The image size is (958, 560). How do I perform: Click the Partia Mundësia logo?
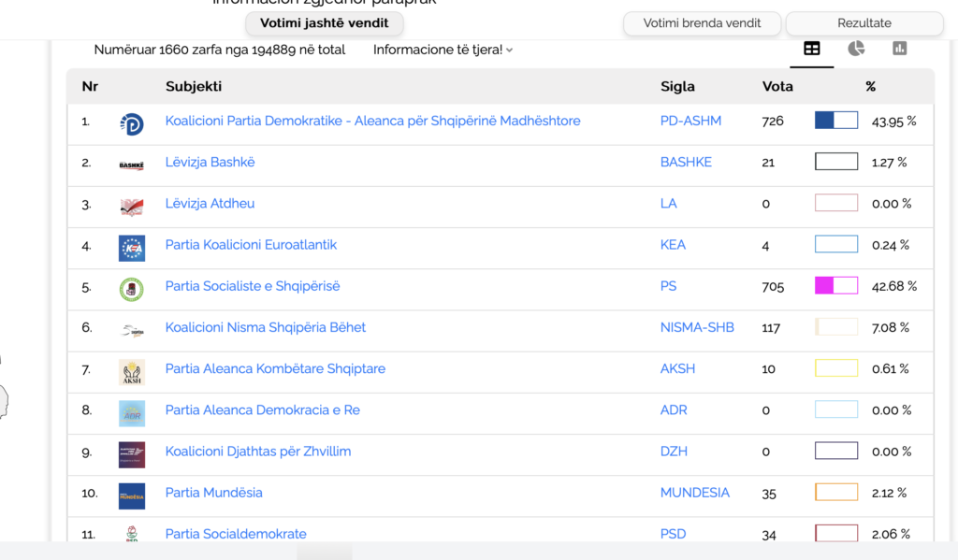[x=132, y=495]
